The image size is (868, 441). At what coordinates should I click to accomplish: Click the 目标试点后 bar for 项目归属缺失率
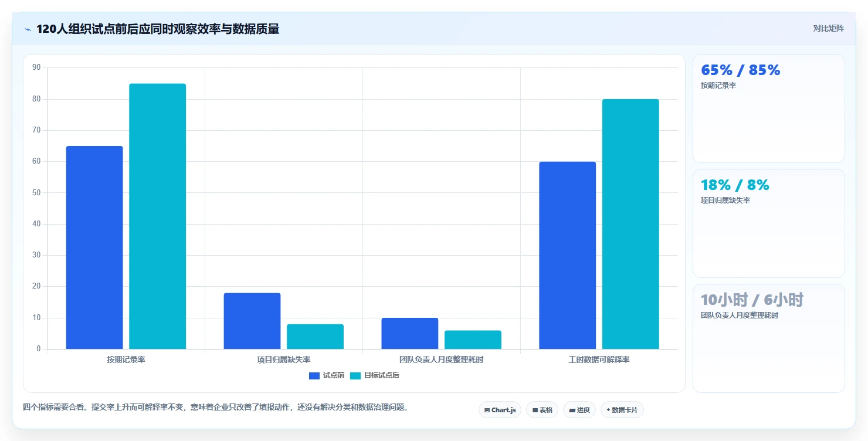315,337
